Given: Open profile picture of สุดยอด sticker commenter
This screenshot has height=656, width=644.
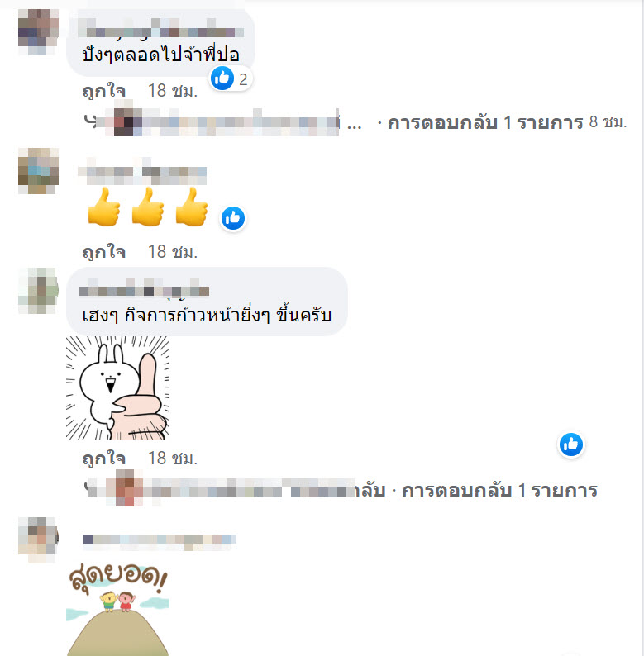Looking at the screenshot, I should [38, 540].
